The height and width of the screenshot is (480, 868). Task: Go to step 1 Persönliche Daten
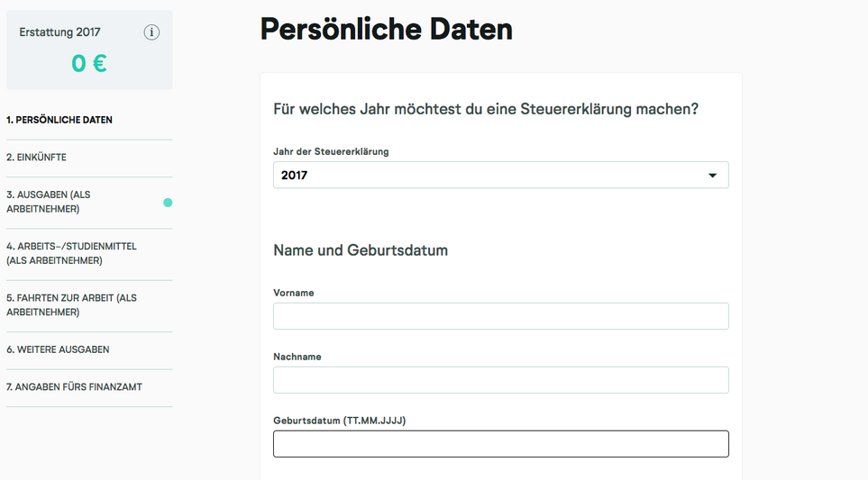click(59, 120)
